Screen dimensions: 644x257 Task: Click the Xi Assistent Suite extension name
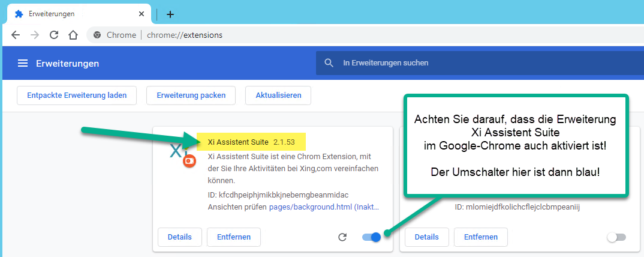tap(238, 142)
